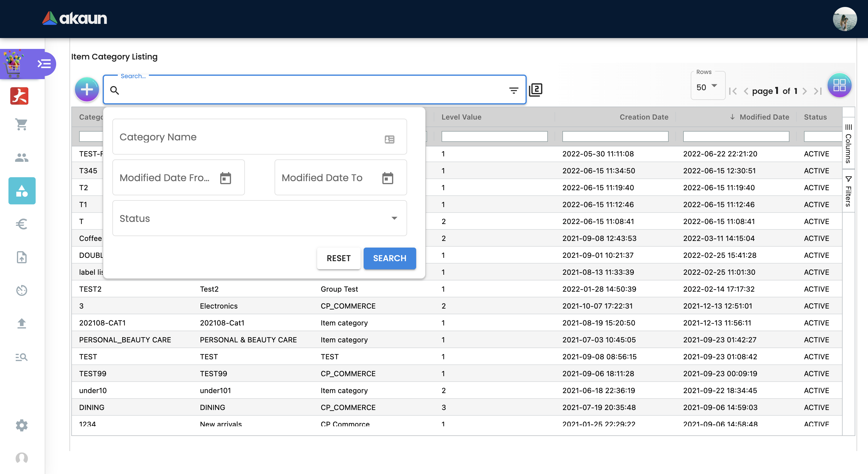Image resolution: width=868 pixels, height=474 pixels.
Task: Click the plus add category button
Action: (x=87, y=90)
